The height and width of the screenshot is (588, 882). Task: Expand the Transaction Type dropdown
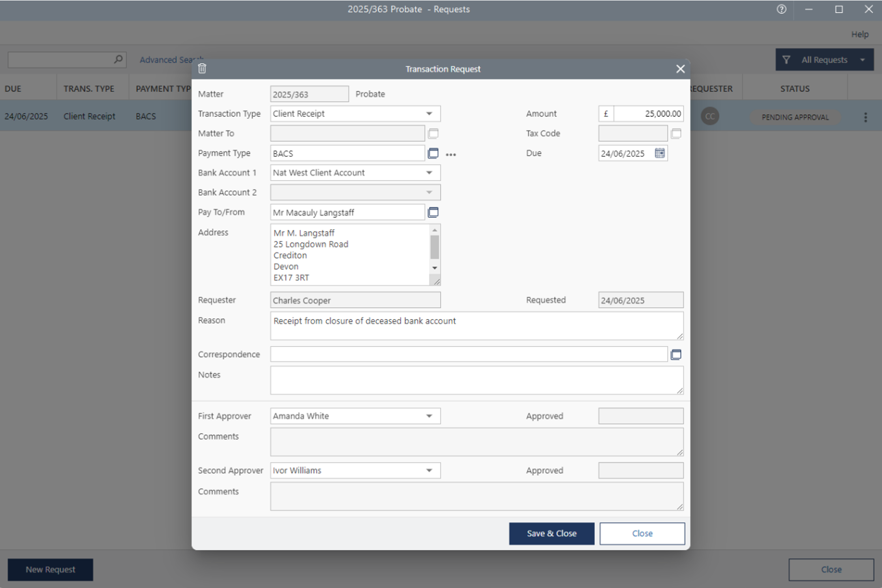tap(429, 114)
